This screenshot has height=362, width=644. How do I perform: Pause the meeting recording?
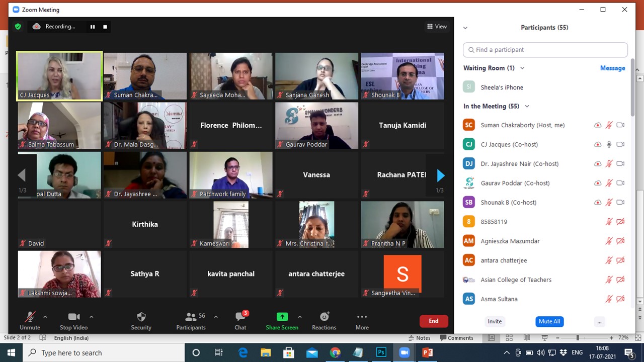click(x=93, y=27)
